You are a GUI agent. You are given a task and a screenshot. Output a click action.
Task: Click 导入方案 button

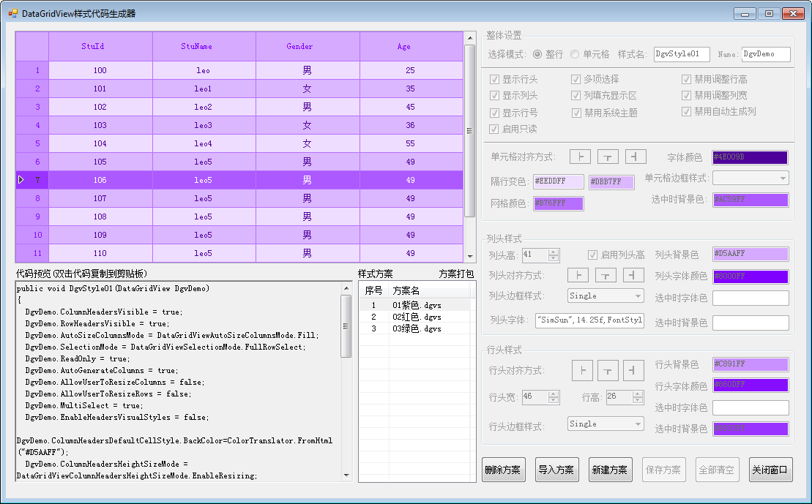click(x=556, y=470)
